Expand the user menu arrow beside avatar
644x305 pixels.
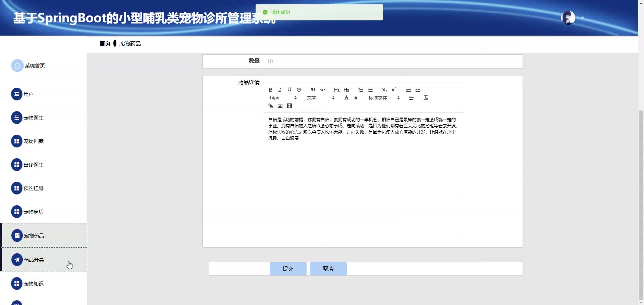(x=583, y=18)
